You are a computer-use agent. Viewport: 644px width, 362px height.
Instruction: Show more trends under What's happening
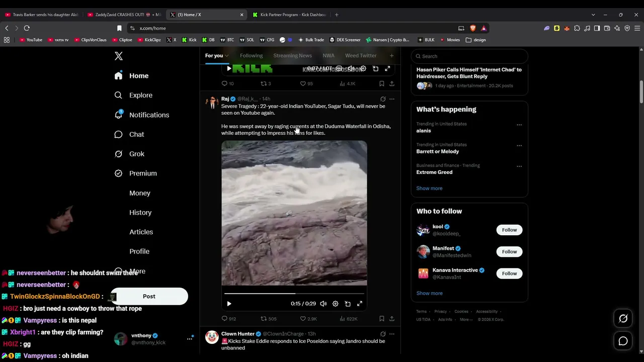[429, 189]
